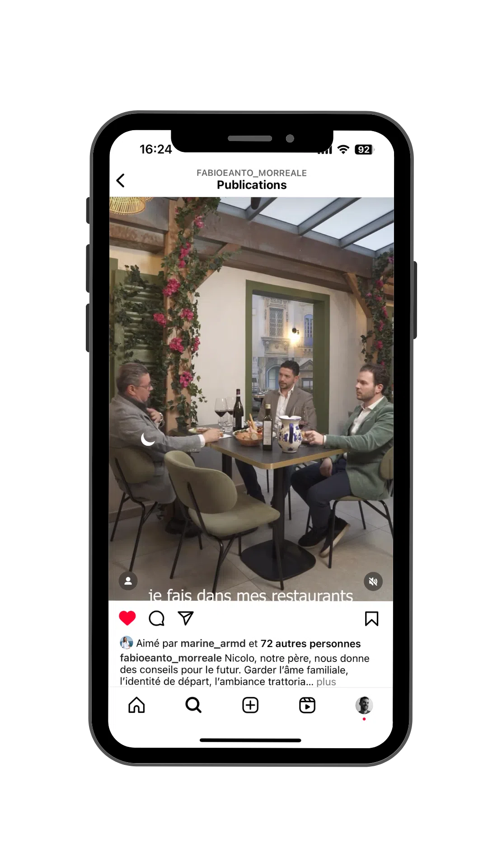Tap the FABIOEANTO_MORREALE header title
This screenshot has width=488, height=868.
252,173
